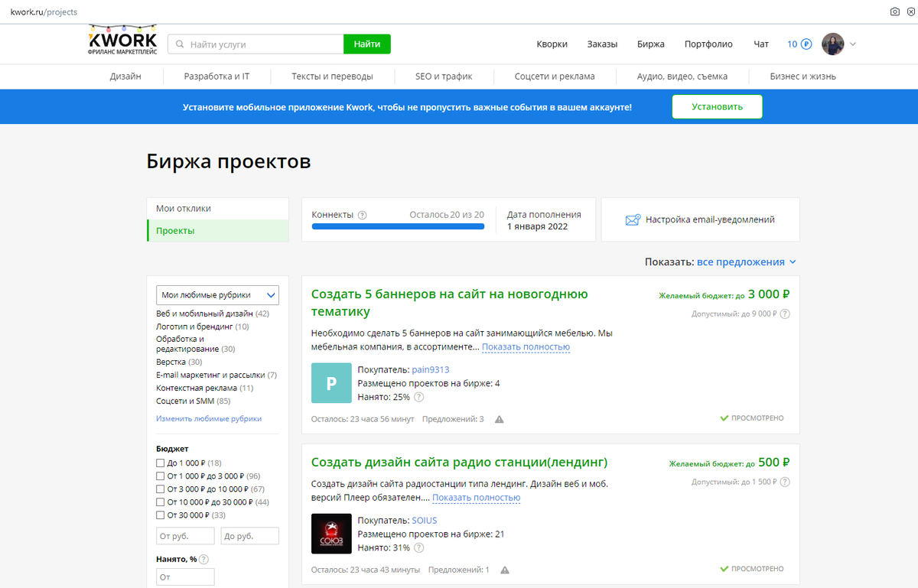This screenshot has height=588, width=918.
Task: Click help icon next to Нанято: 31%
Action: (x=418, y=548)
